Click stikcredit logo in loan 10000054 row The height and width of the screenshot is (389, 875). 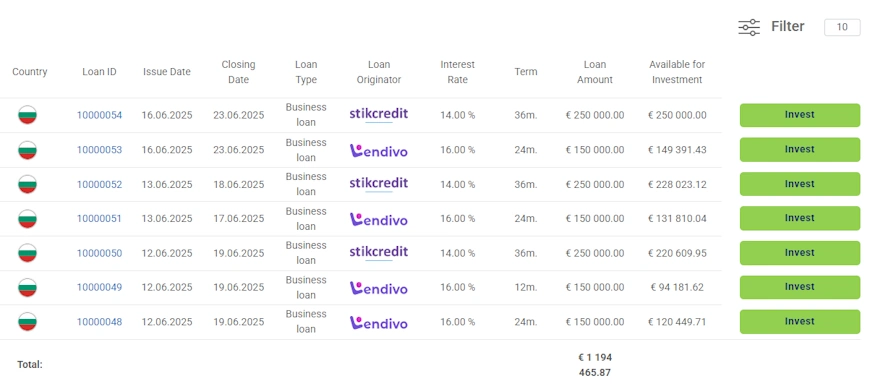(378, 116)
